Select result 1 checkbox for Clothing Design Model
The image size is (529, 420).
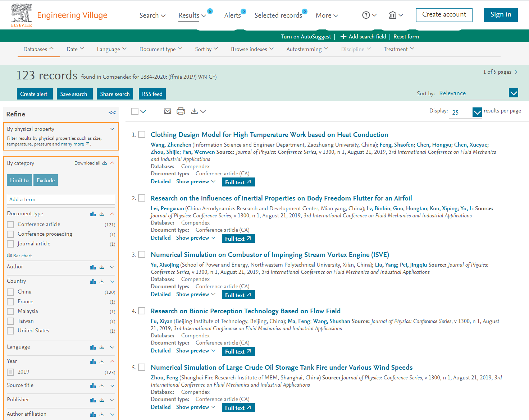click(x=142, y=134)
